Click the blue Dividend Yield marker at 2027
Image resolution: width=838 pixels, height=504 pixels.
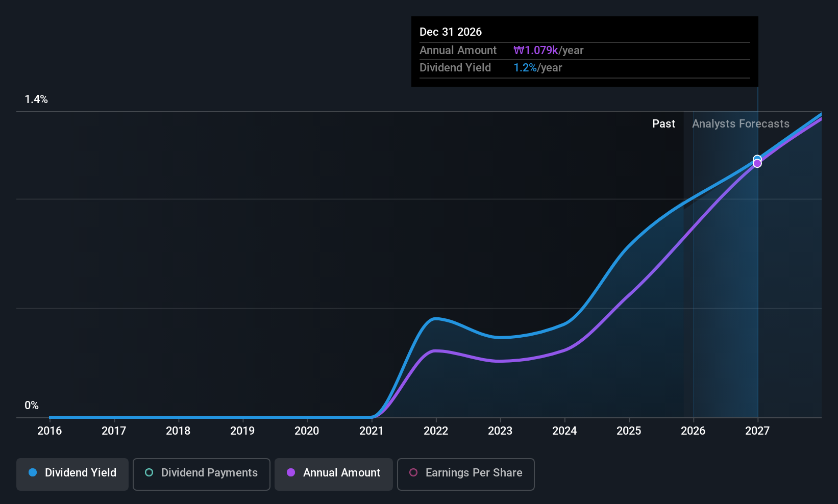pos(757,159)
